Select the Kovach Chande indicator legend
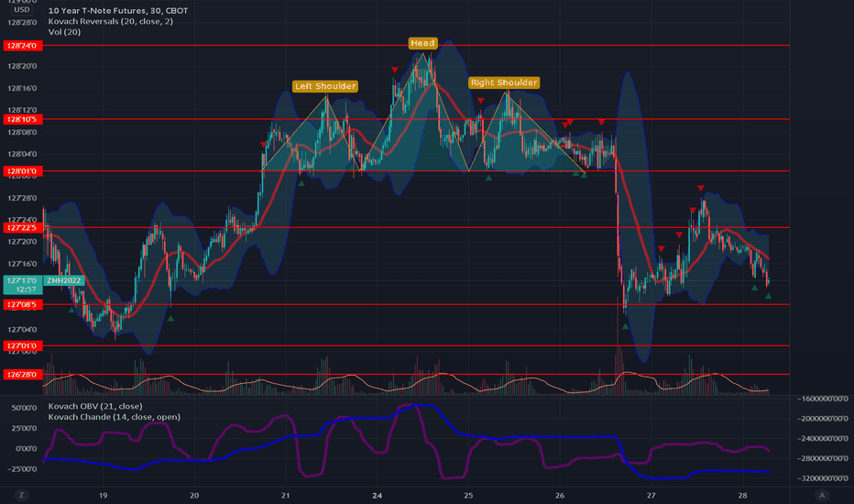The width and height of the screenshot is (854, 504). coord(114,417)
